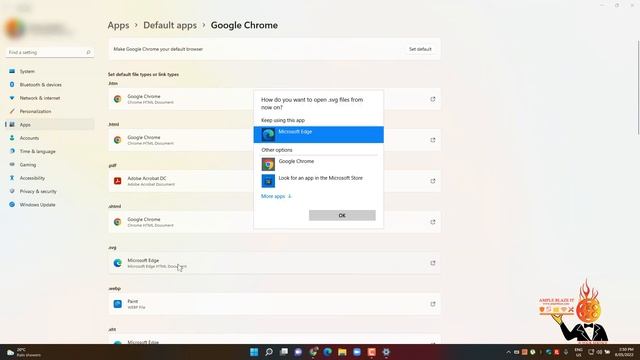This screenshot has height=360, width=640.
Task: Open external link icon for .svg row
Action: (x=433, y=263)
